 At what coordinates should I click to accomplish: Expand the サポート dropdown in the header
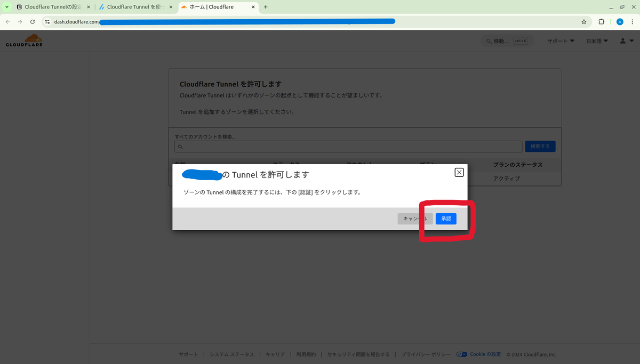point(561,41)
